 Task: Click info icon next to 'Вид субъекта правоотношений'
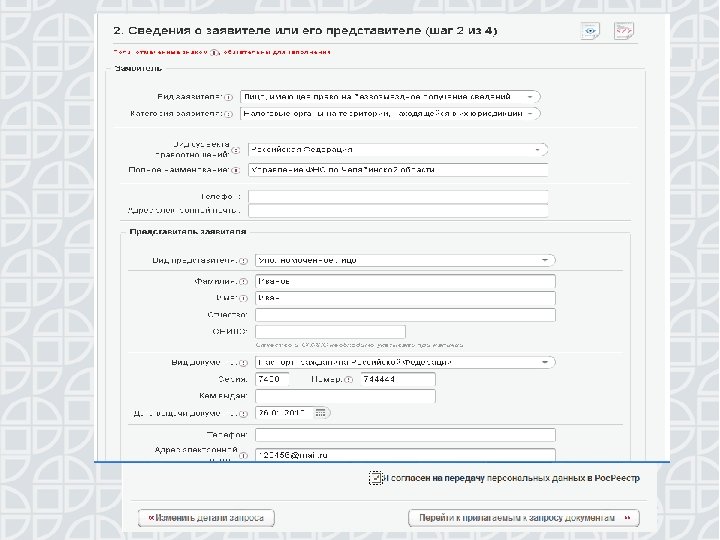236,150
